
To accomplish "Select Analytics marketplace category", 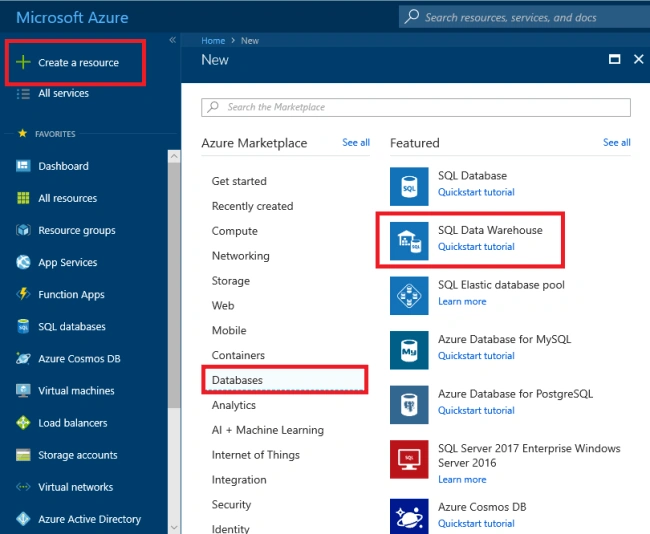I will click(x=234, y=405).
